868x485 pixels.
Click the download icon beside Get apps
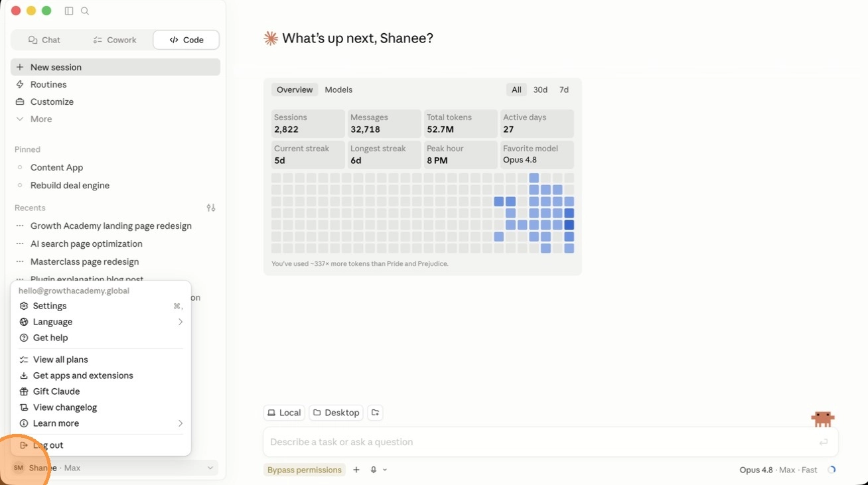(24, 376)
